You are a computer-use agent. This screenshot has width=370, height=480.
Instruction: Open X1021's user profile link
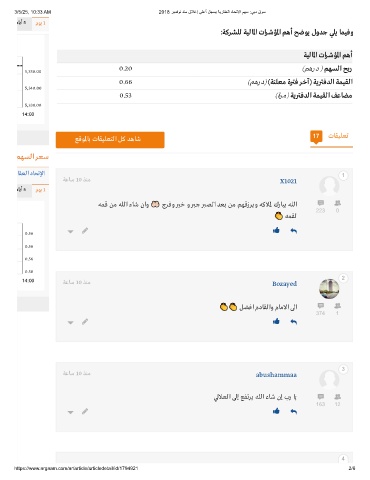coord(288,181)
